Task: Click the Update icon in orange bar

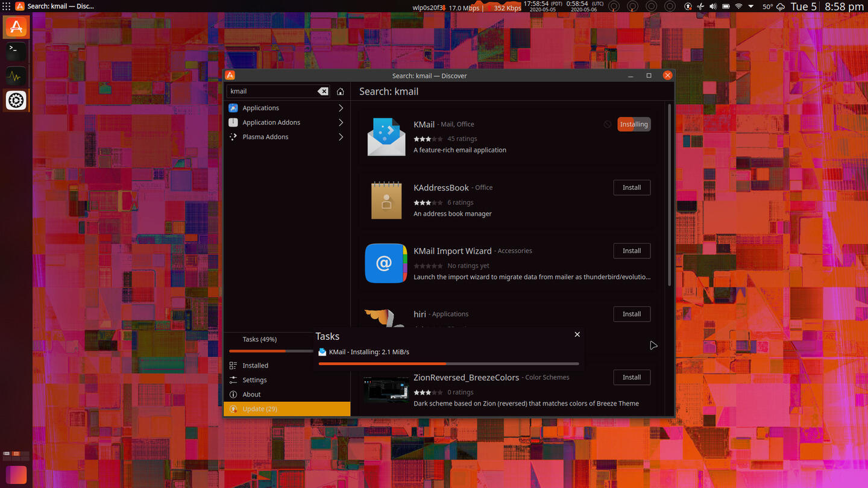Action: point(233,409)
